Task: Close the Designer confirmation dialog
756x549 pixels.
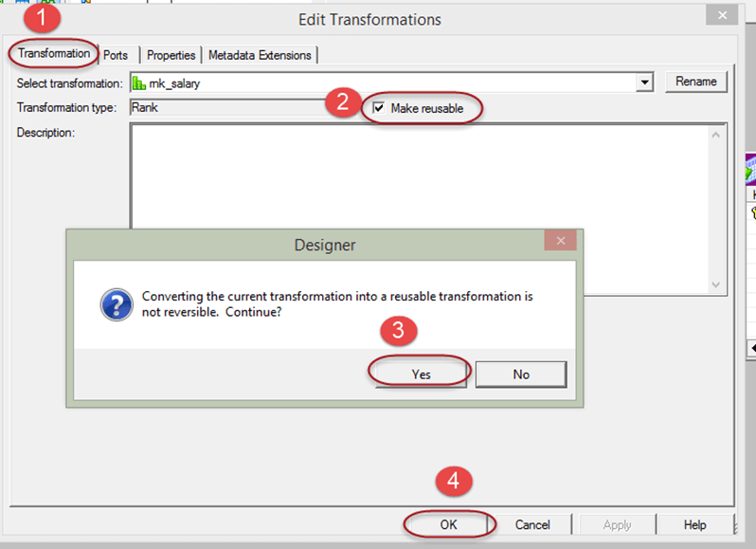Action: tap(560, 241)
